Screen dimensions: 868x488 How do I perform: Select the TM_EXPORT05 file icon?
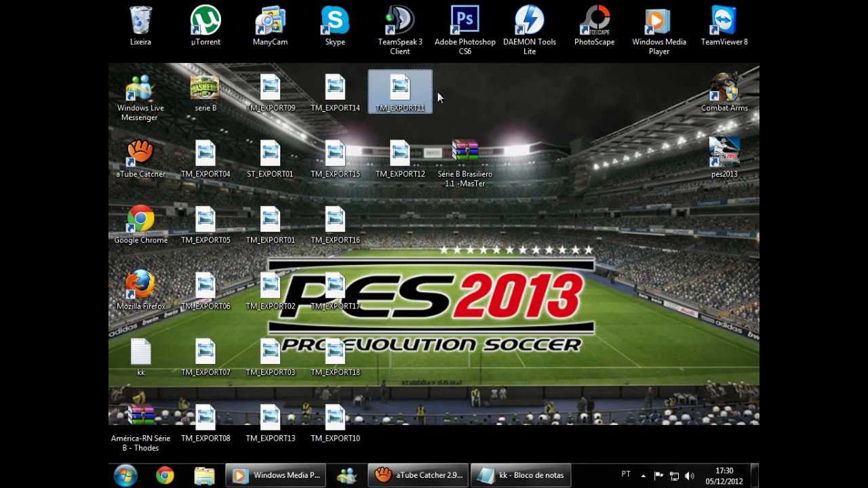pos(205,225)
